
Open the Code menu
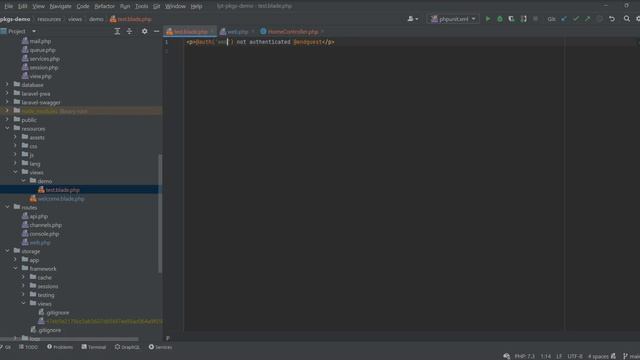[x=83, y=6]
